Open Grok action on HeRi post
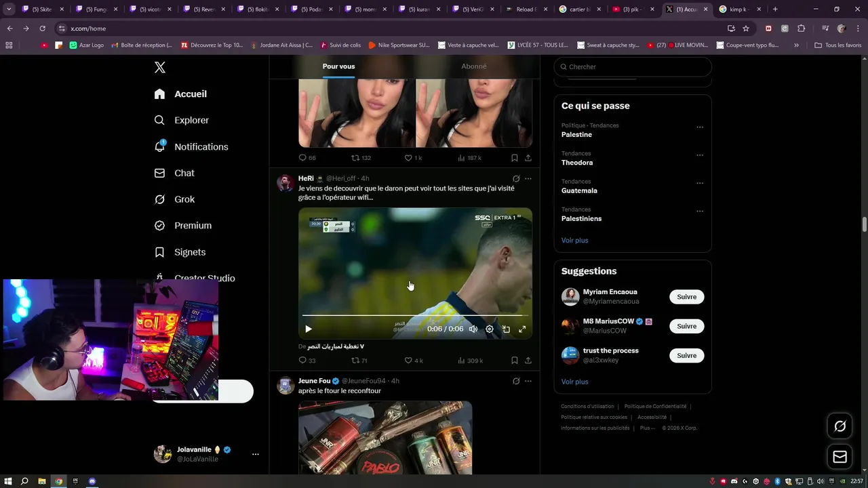The width and height of the screenshot is (868, 488). (516, 179)
